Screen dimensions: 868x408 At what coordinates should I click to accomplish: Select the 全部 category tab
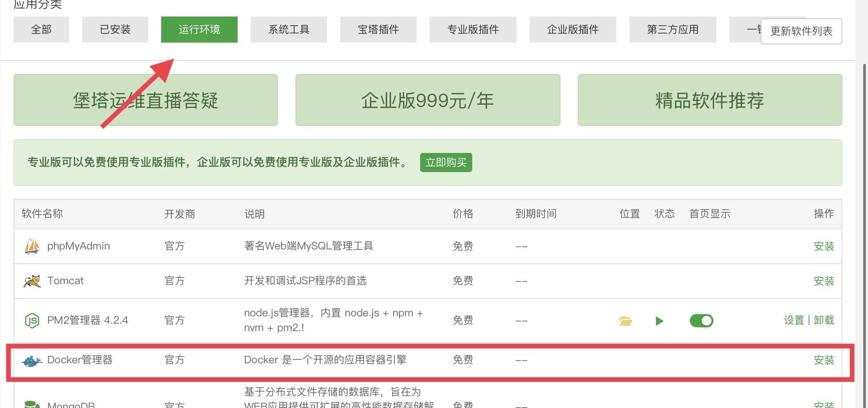(41, 30)
